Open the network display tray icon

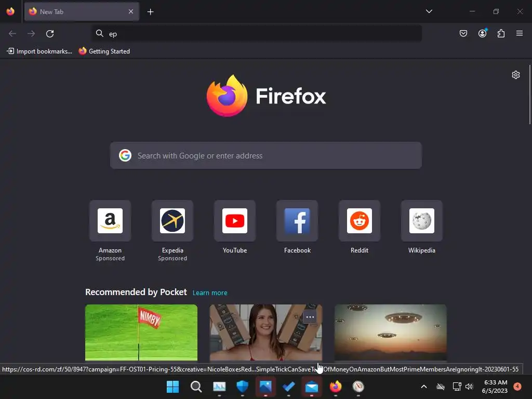click(x=457, y=387)
